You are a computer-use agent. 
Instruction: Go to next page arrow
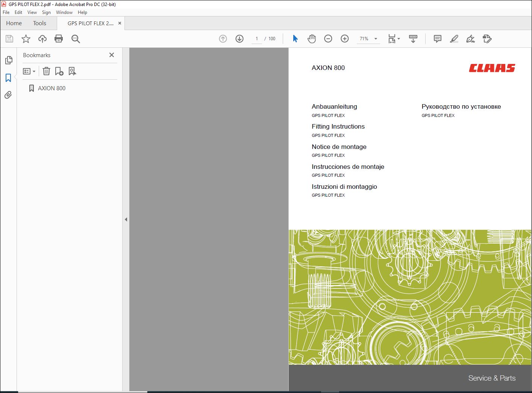click(239, 39)
